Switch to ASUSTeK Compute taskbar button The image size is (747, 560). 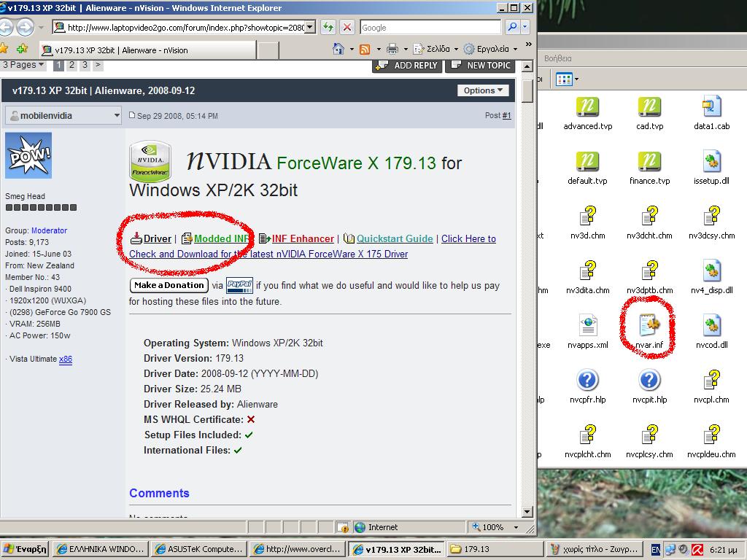(200, 549)
